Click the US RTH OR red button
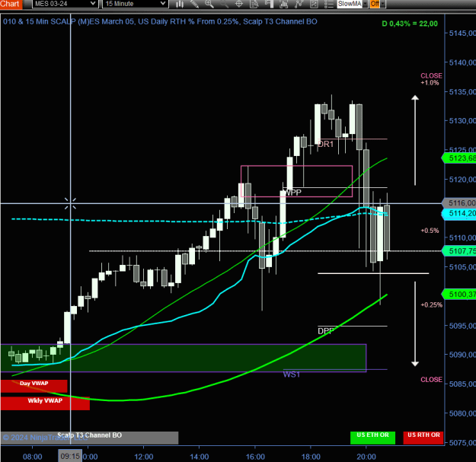This screenshot has width=476, height=462. tap(423, 438)
